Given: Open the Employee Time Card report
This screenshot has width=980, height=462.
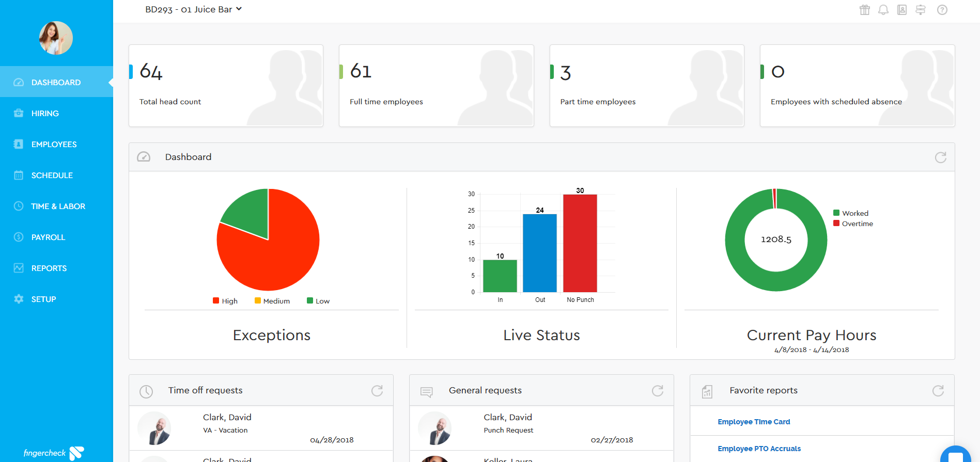Looking at the screenshot, I should pyautogui.click(x=754, y=422).
